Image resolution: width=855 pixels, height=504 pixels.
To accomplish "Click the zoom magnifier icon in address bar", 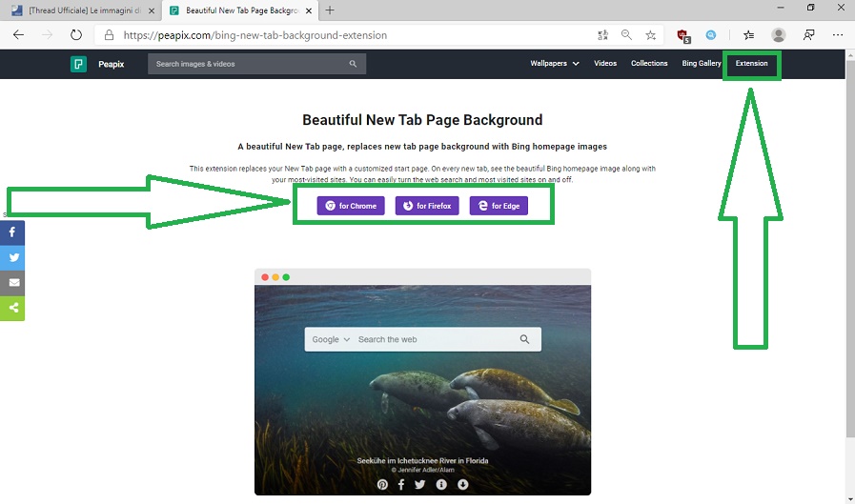I will point(626,35).
